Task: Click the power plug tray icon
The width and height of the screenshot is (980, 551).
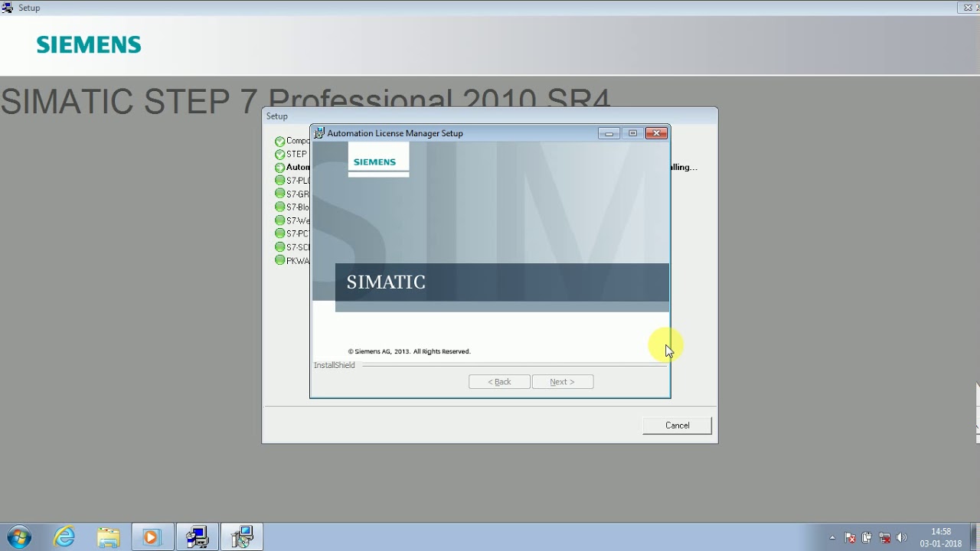Action: [x=867, y=538]
